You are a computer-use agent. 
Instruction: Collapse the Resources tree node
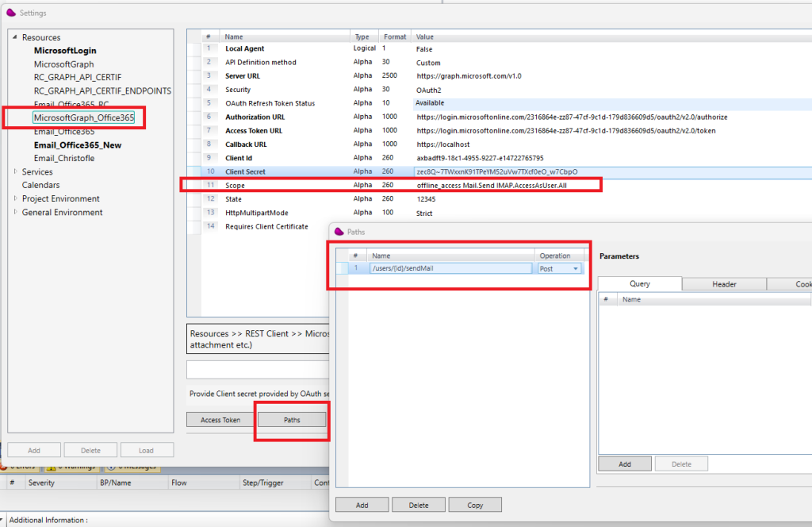click(x=15, y=37)
